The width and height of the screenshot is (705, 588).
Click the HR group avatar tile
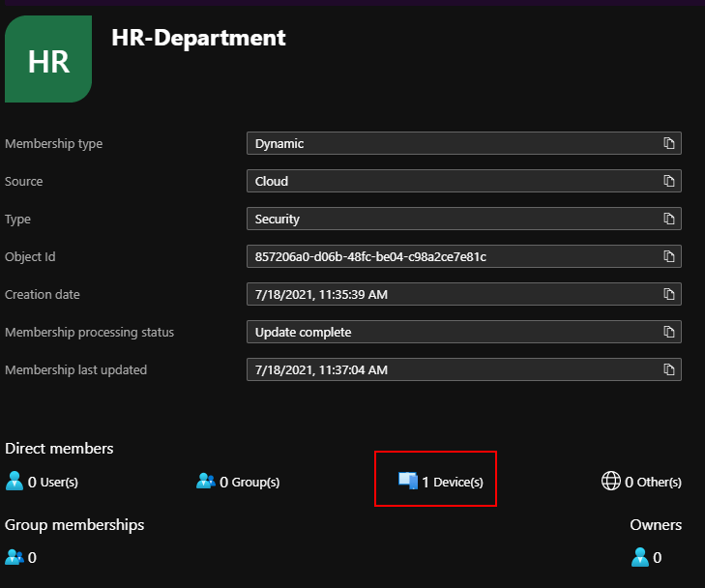coord(48,60)
